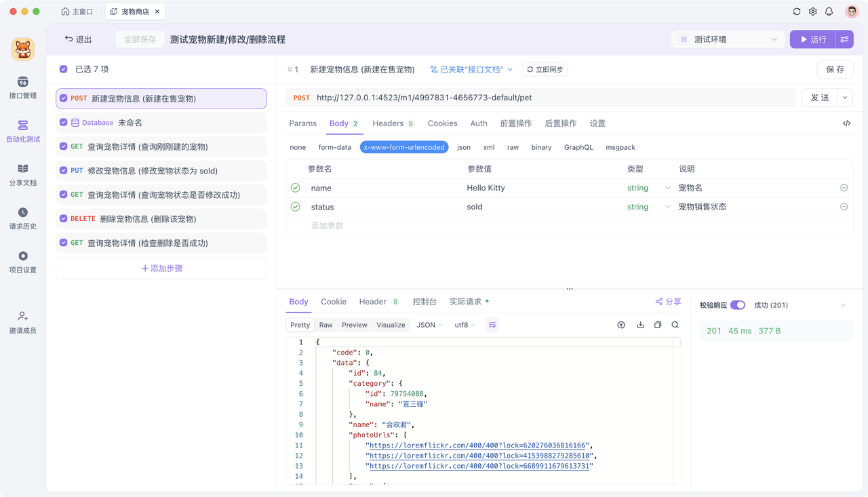
Task: Click the 立即同步 button
Action: [545, 69]
